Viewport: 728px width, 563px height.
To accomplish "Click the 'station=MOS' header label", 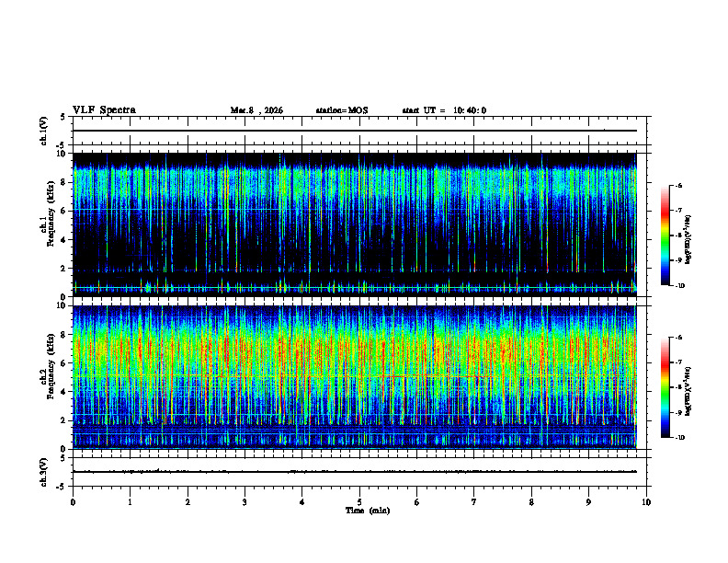I will click(x=342, y=110).
